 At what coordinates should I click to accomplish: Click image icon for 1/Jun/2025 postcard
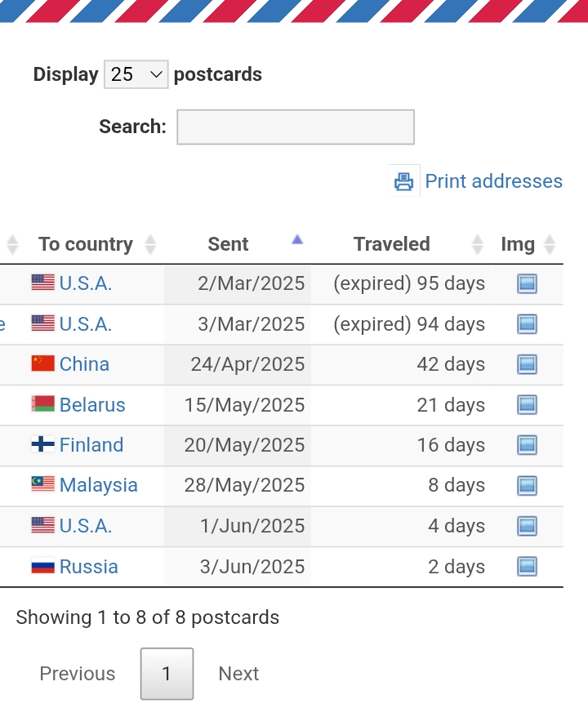(x=527, y=526)
